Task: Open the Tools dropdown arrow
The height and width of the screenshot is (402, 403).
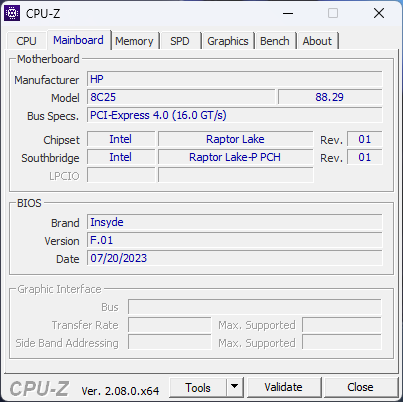Action: coord(235,387)
